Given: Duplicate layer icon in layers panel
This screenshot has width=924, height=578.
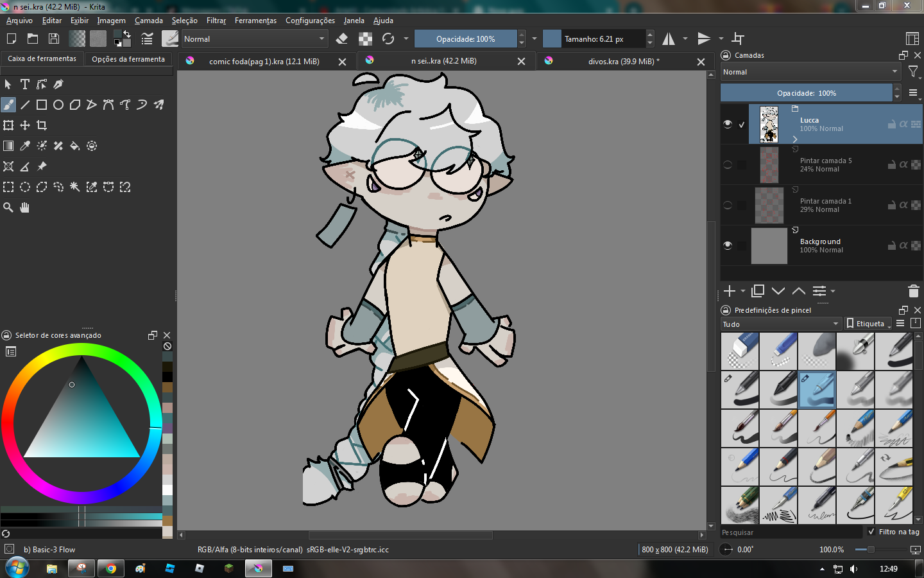Looking at the screenshot, I should 758,291.
